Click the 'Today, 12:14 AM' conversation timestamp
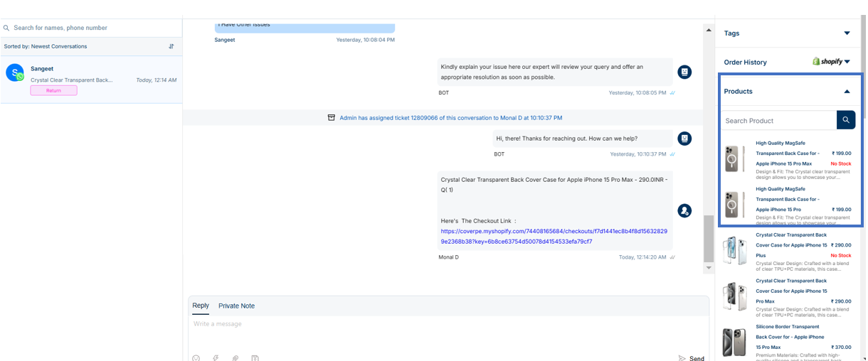Image resolution: width=868 pixels, height=361 pixels. (157, 80)
